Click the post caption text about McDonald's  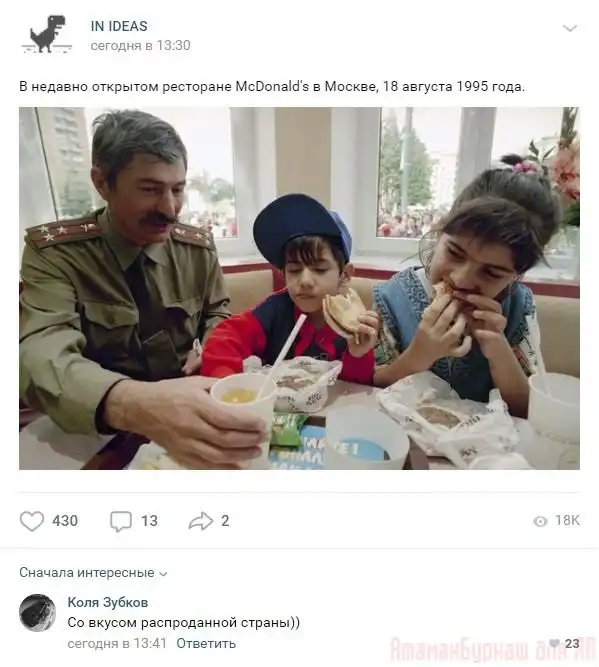click(x=272, y=86)
